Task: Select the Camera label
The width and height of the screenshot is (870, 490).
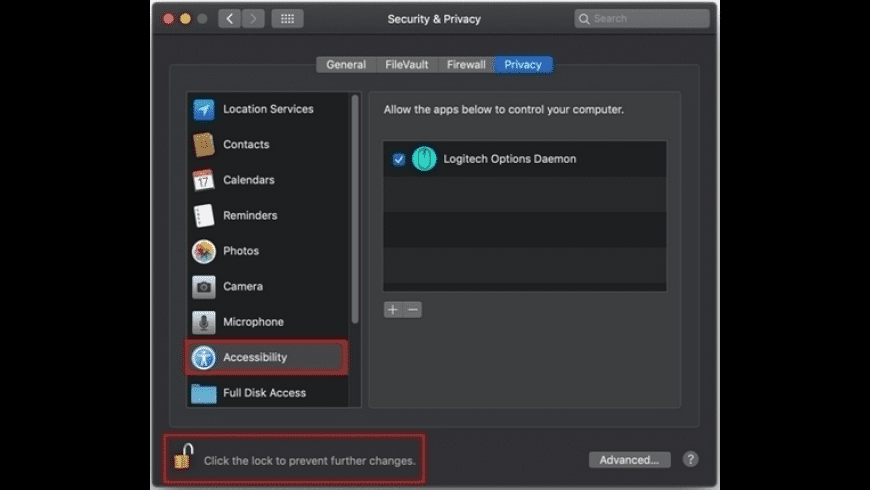Action: pyautogui.click(x=243, y=286)
